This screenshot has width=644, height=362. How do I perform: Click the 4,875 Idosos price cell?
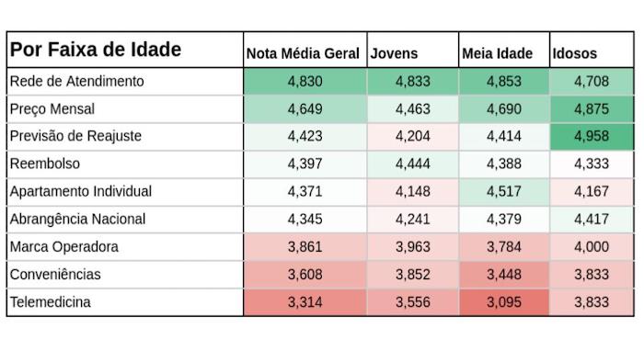pos(592,109)
